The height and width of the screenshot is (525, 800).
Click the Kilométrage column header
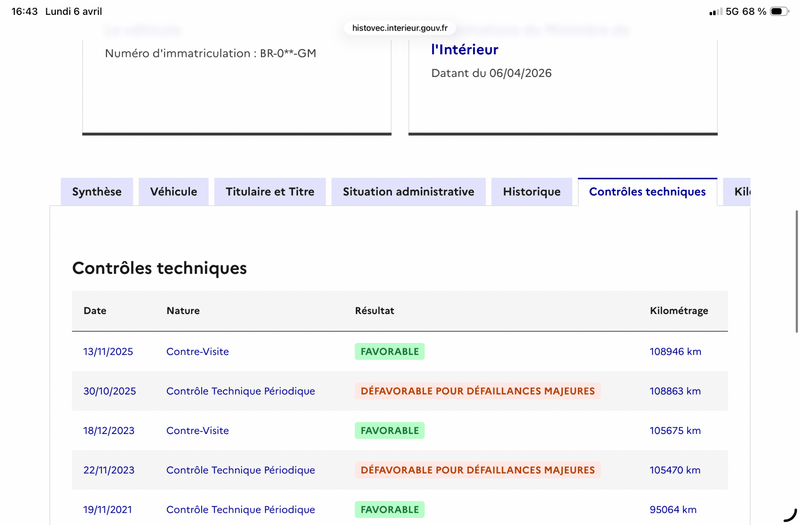click(x=678, y=311)
